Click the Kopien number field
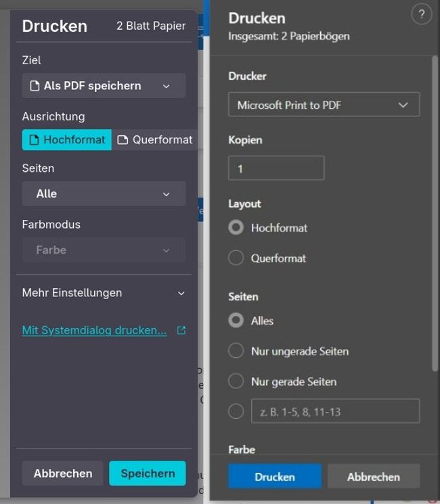 [276, 168]
